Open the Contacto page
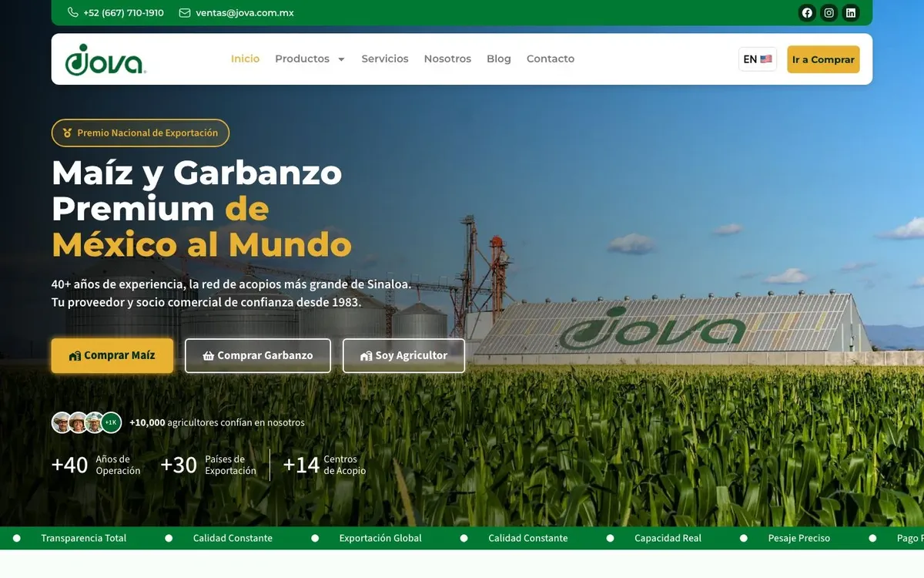The height and width of the screenshot is (578, 924). [x=551, y=59]
